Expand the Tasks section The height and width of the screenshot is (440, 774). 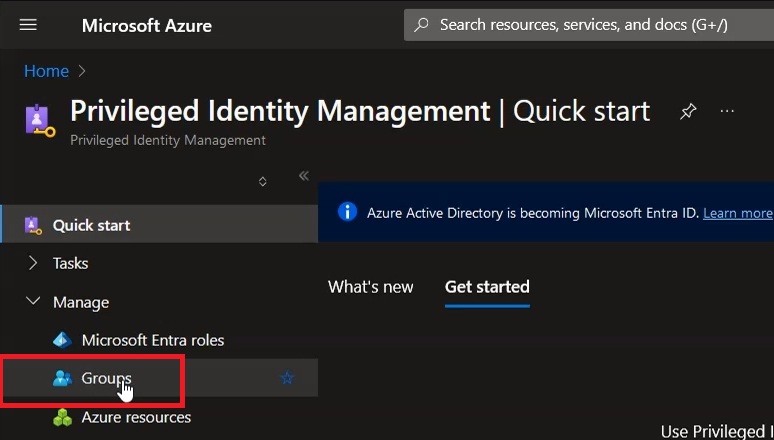33,263
